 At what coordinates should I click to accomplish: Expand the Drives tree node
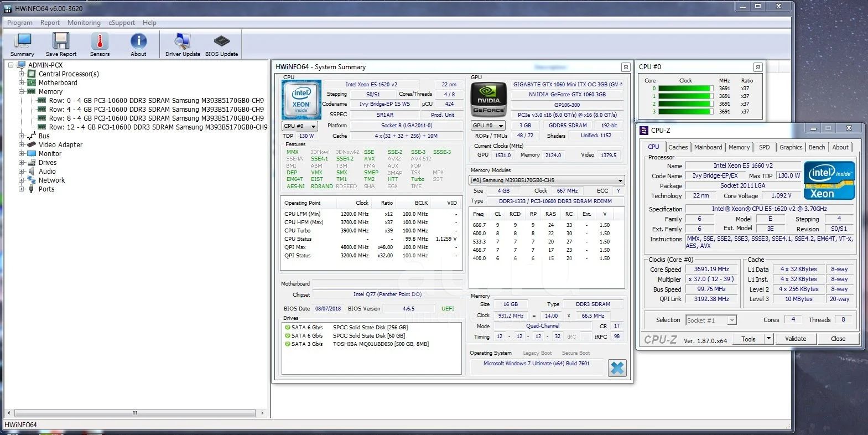point(21,162)
